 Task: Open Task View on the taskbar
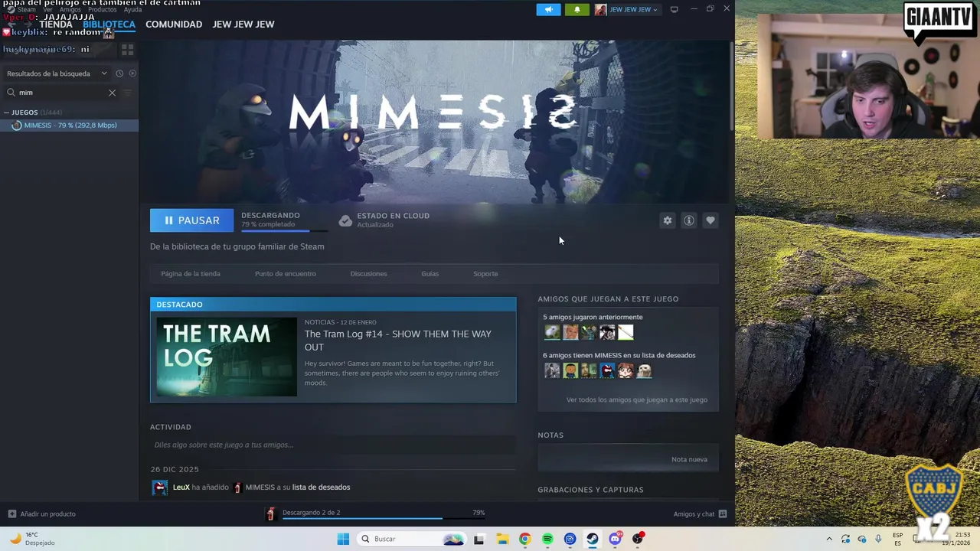click(479, 539)
